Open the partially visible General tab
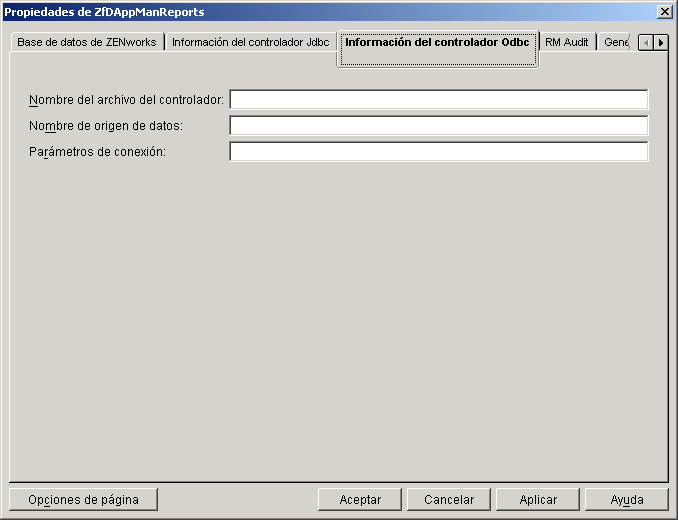 tap(616, 42)
